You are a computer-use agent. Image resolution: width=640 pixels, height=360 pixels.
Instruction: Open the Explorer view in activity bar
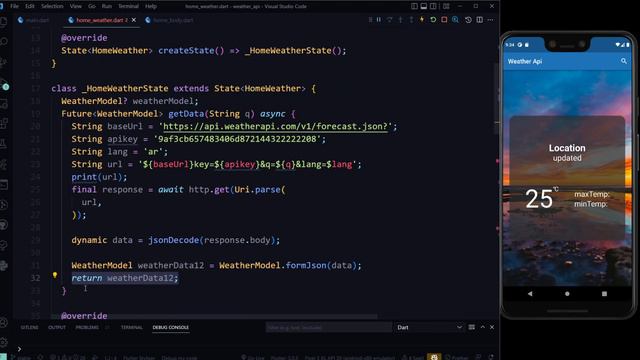(4, 22)
